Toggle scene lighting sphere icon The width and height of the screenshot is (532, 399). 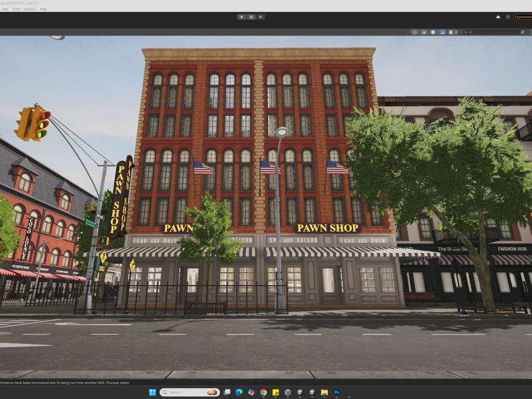pyautogui.click(x=424, y=32)
